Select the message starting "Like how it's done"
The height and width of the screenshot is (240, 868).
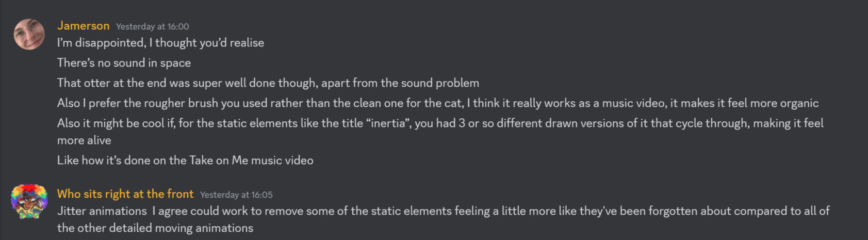pos(185,161)
